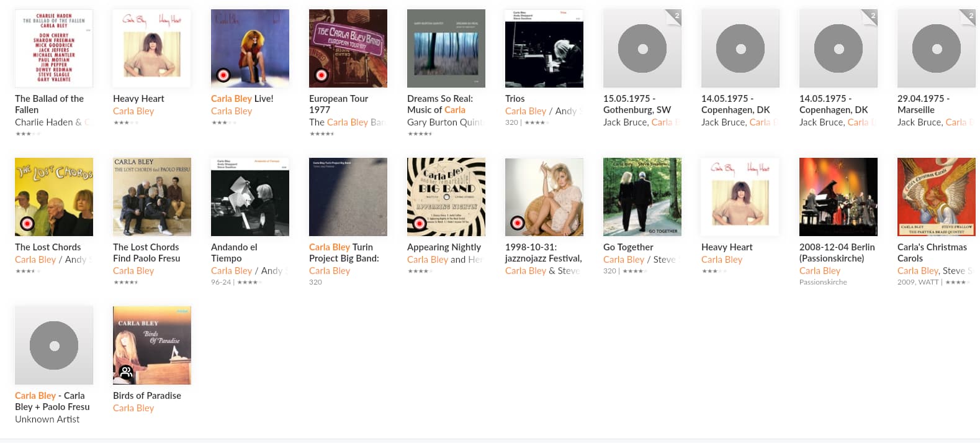Screen dimensions: 980x443
Task: Click Charlie Haden artist under Ballad of the Fallen
Action: click(48, 122)
